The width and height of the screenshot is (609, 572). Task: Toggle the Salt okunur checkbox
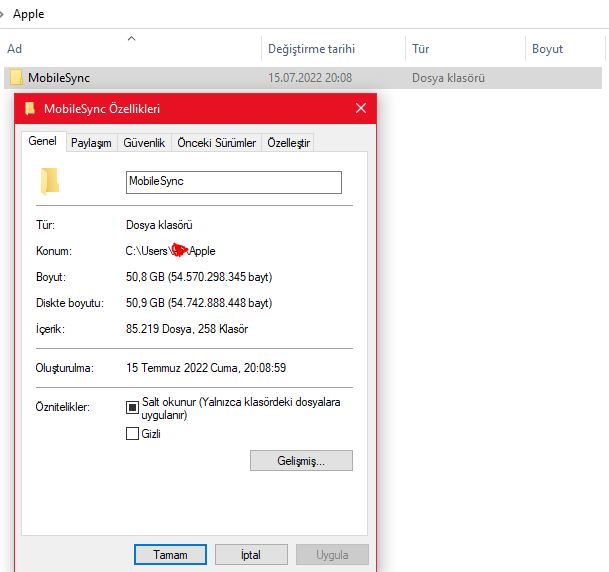(x=132, y=407)
